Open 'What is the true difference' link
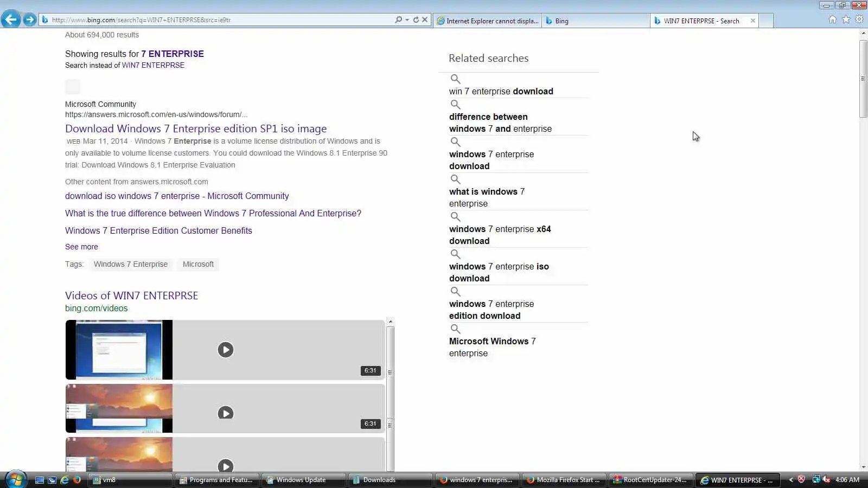This screenshot has width=868, height=488. 213,213
